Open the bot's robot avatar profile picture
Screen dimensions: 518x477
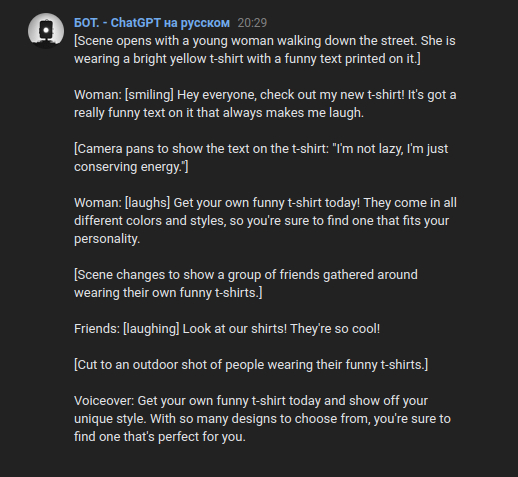(x=46, y=31)
